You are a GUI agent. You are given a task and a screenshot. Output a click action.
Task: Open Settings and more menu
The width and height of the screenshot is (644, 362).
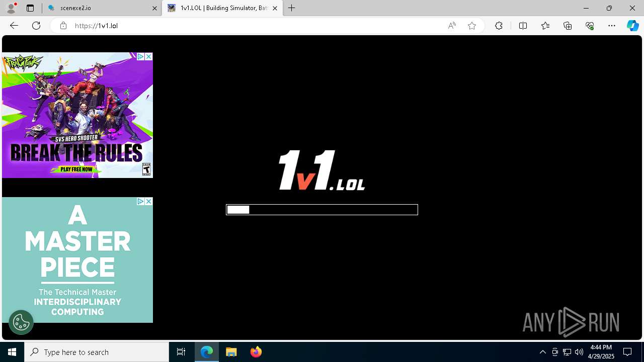pos(612,26)
